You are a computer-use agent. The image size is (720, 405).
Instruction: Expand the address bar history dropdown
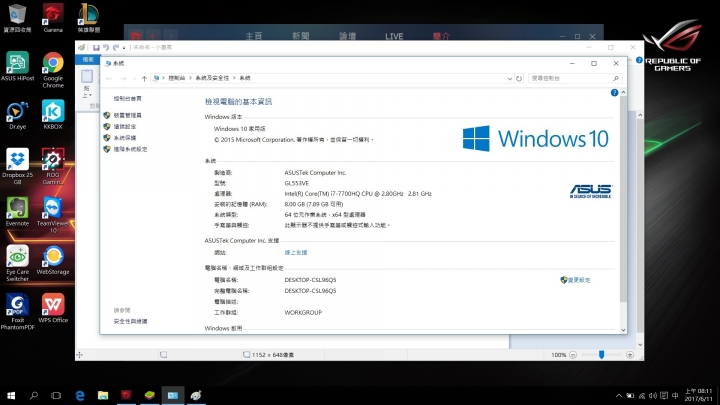(x=509, y=79)
